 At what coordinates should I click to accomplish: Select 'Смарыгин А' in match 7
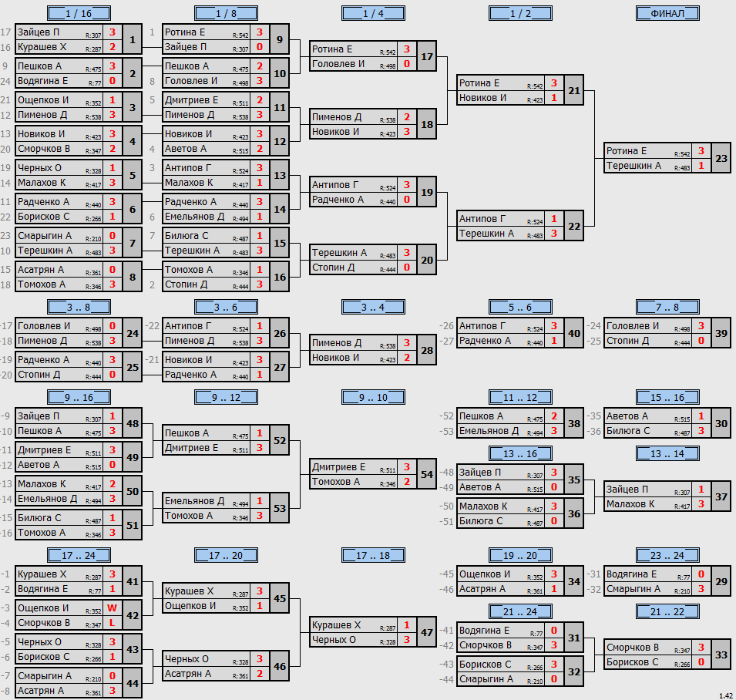(x=45, y=236)
